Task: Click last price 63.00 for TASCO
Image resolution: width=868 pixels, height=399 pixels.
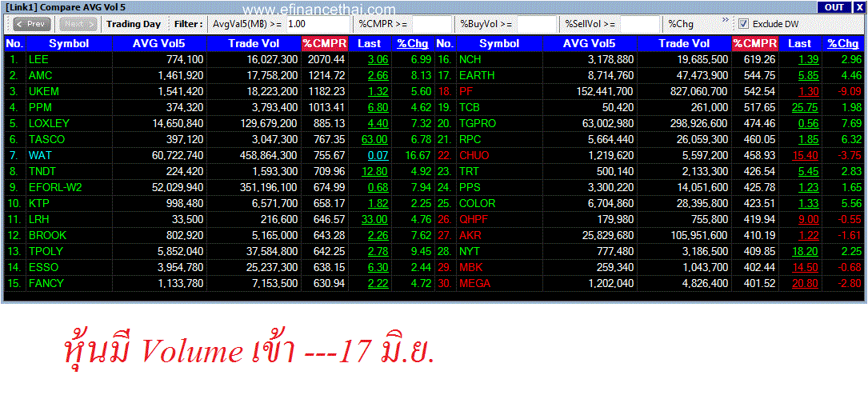Action: coord(374,139)
